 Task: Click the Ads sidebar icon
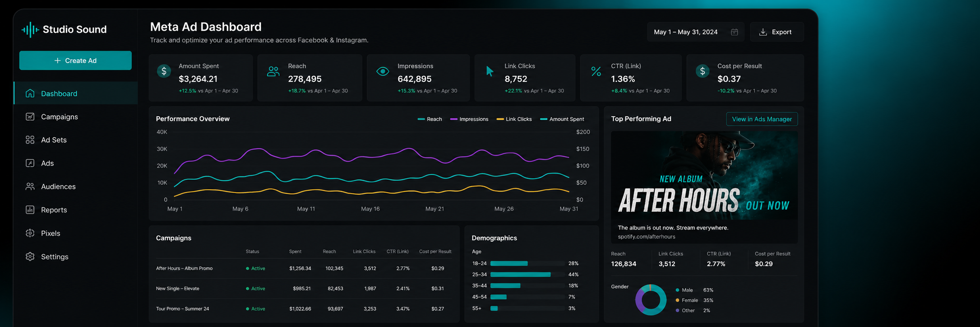point(30,163)
